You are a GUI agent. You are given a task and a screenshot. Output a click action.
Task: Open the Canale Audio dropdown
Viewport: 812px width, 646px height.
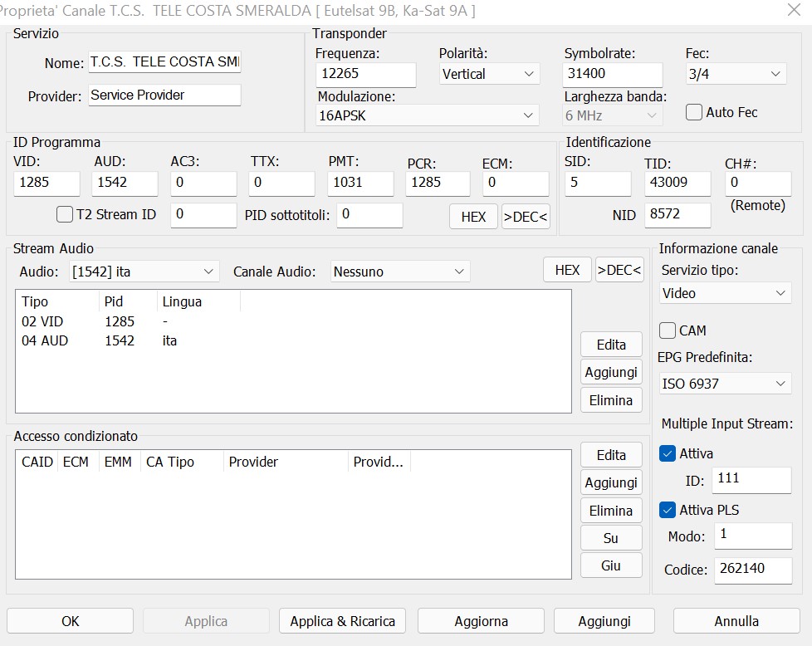point(400,272)
